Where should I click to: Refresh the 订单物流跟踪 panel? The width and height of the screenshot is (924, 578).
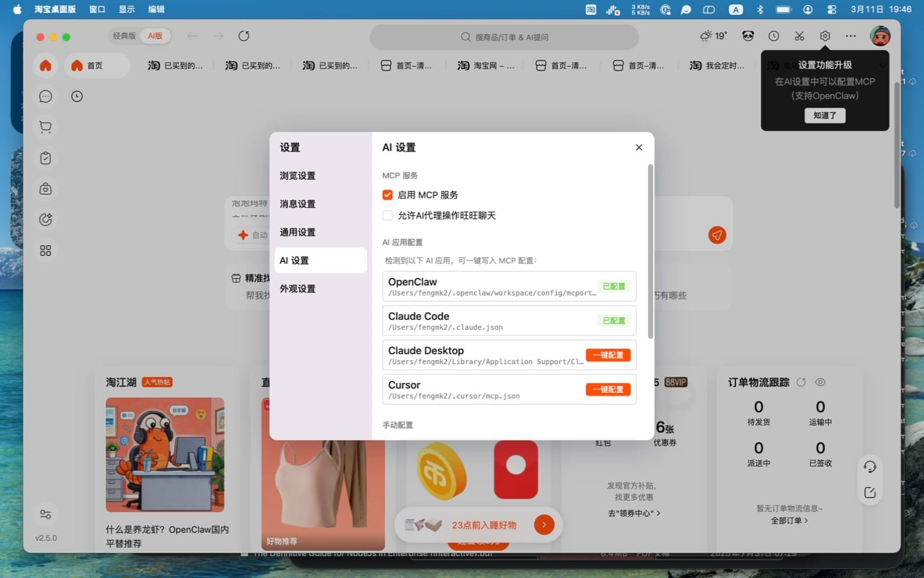click(x=801, y=382)
